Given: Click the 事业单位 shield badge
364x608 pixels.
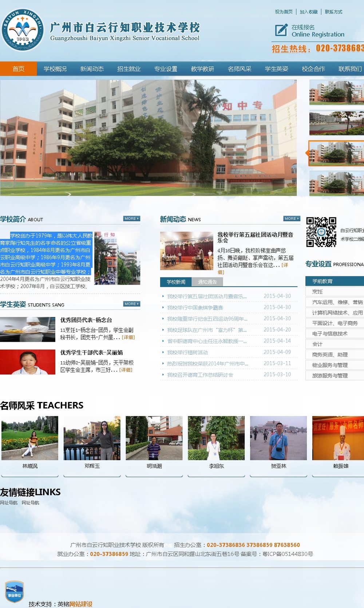Looking at the screenshot, I should 14,591.
